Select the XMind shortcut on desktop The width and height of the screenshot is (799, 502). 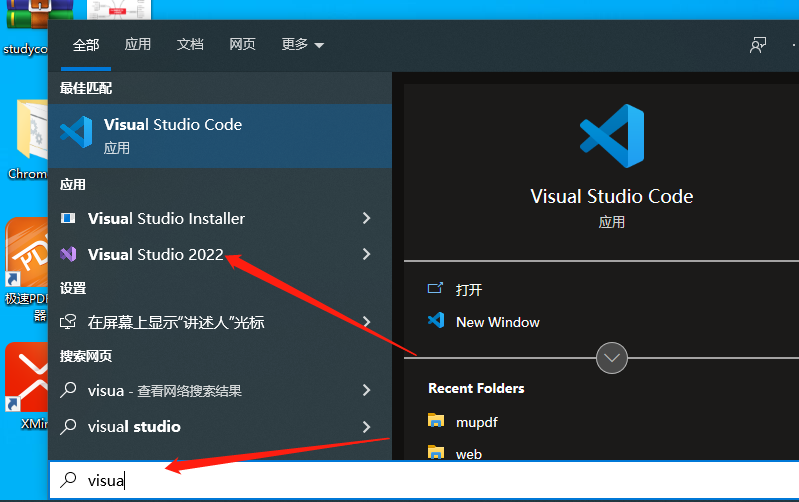tap(26, 386)
